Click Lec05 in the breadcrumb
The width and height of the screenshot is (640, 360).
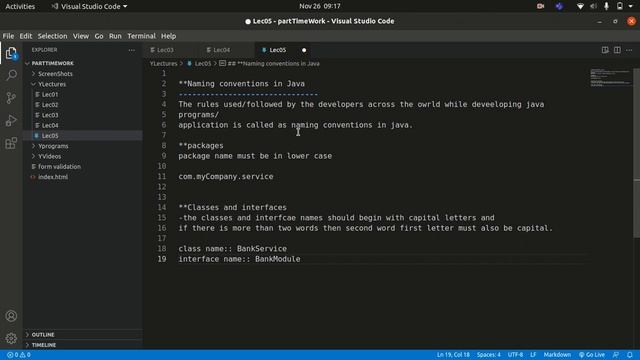coord(202,64)
